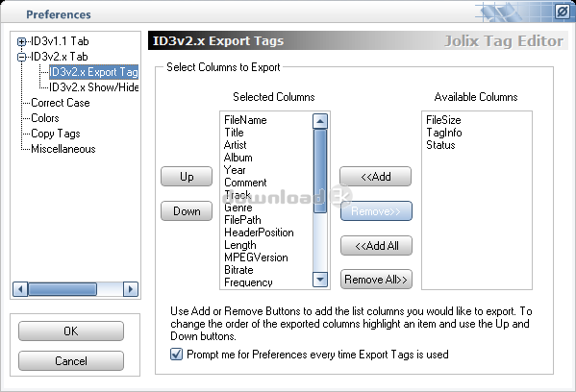
Task: Open the Copy Tags preferences page
Action: point(56,134)
